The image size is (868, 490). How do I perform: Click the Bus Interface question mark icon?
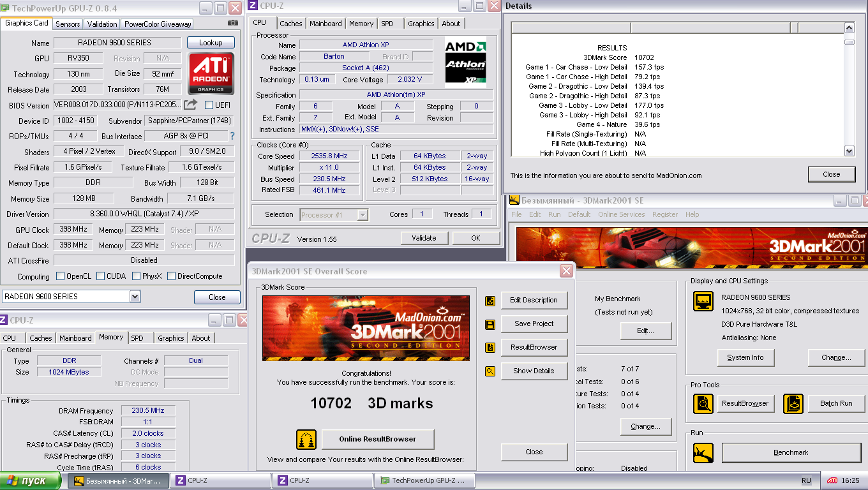232,136
